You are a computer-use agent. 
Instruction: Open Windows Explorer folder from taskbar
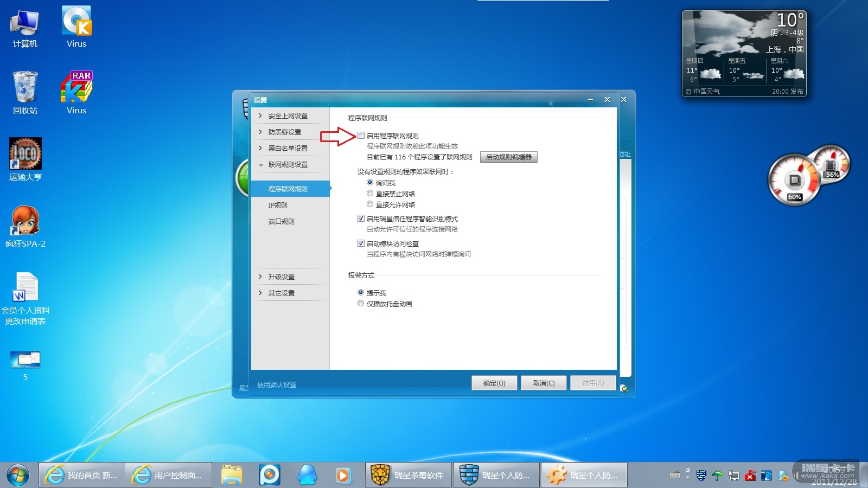pos(232,475)
